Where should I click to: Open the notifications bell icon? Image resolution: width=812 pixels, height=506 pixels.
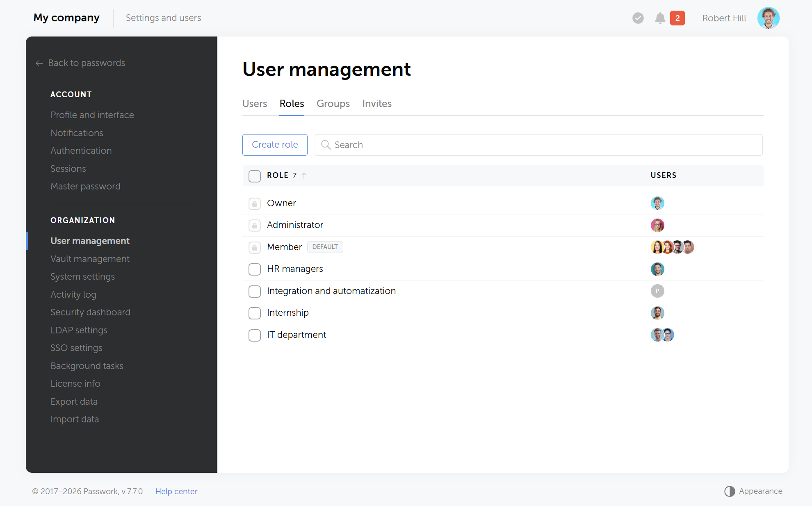click(660, 18)
